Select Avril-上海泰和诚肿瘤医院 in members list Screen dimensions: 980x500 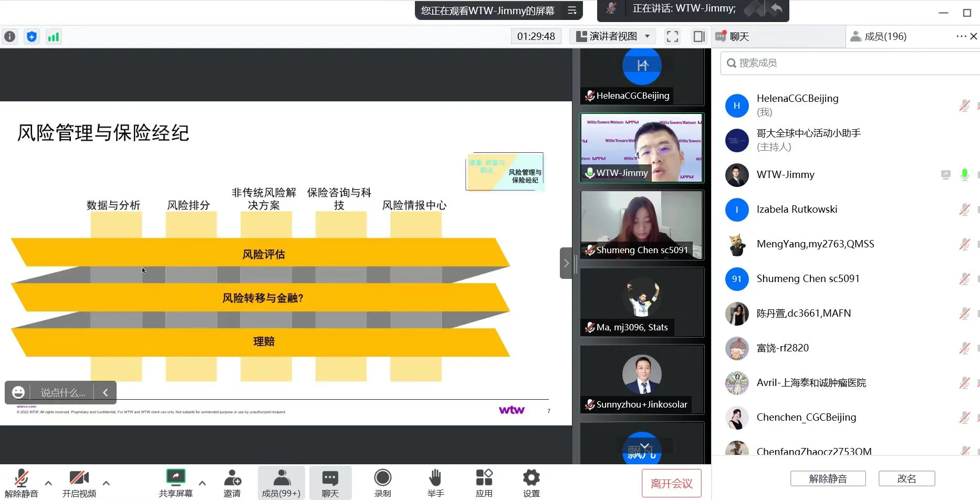pyautogui.click(x=846, y=383)
